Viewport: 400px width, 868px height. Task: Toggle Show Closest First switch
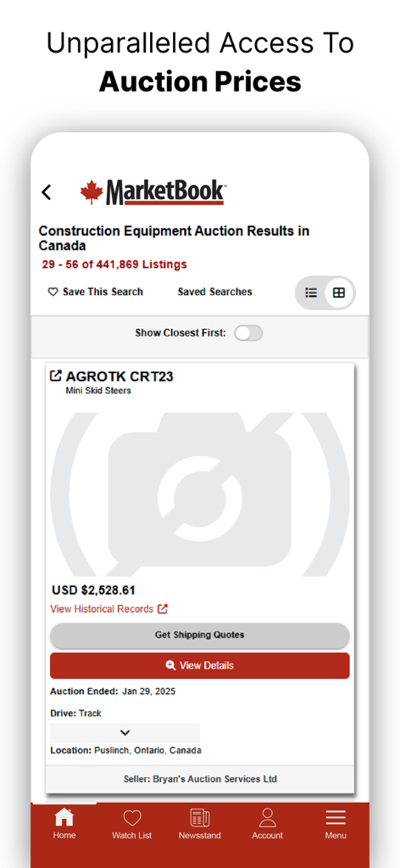coord(248,333)
